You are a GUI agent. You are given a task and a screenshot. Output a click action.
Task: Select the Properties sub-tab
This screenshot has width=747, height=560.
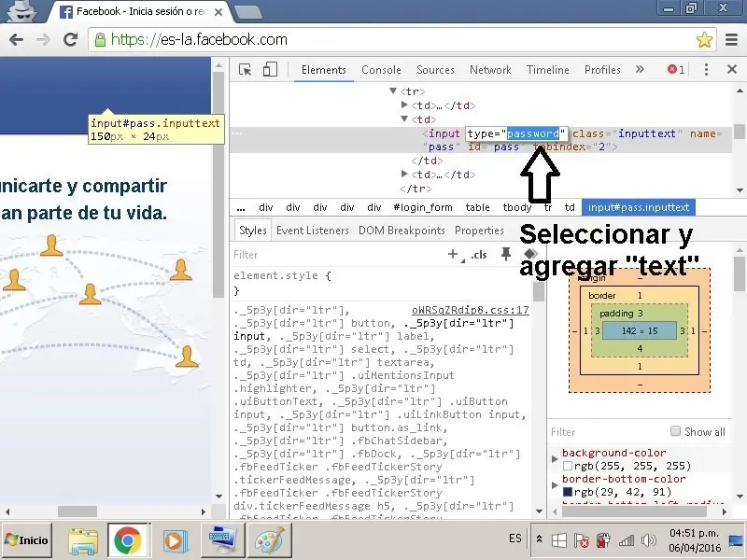click(479, 231)
